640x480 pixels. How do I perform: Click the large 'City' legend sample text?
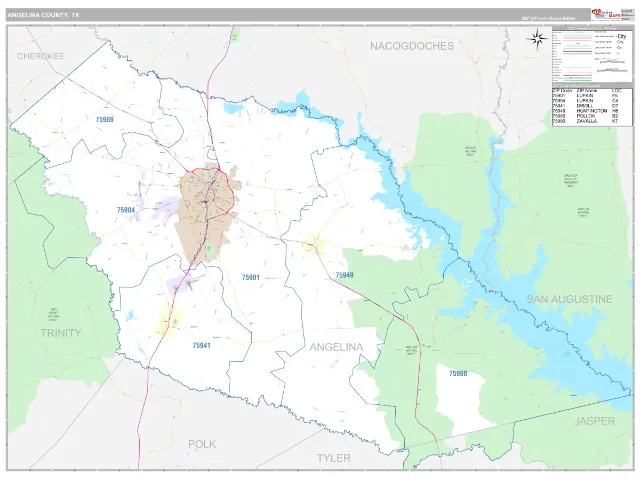coord(622,36)
